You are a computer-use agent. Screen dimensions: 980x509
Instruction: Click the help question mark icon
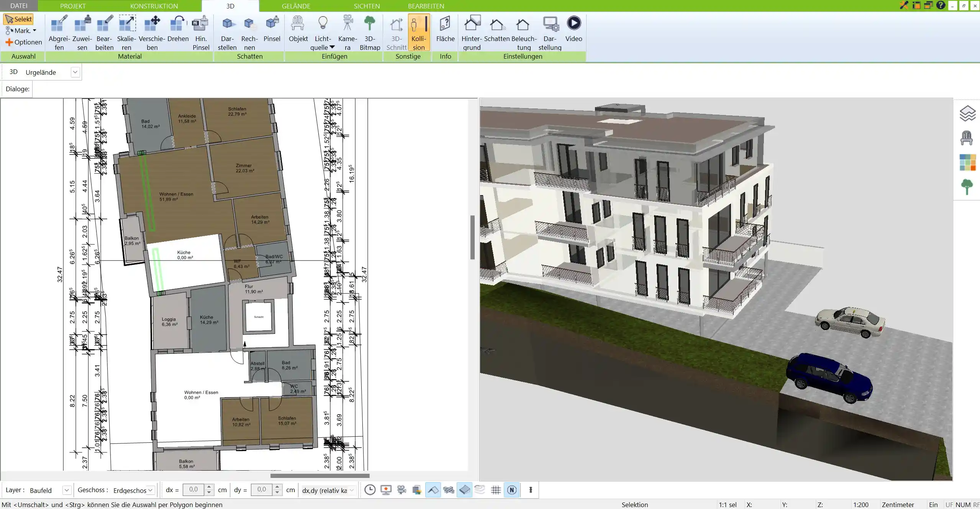coord(941,5)
